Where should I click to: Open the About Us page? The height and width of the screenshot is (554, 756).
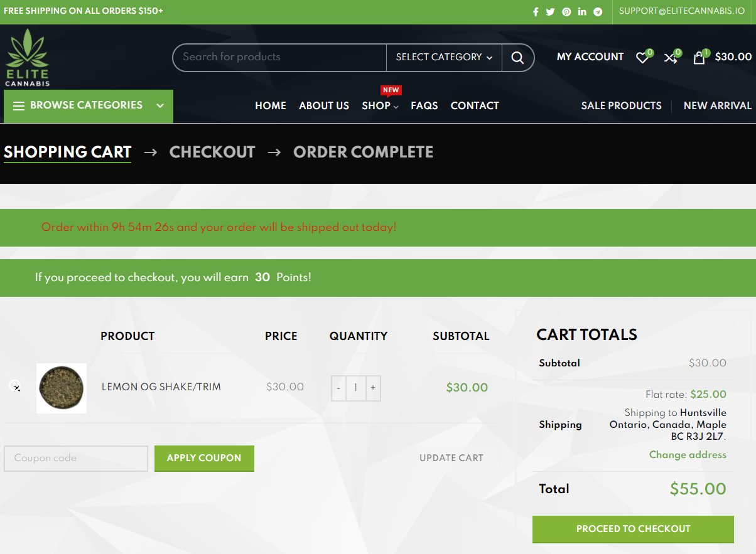click(x=324, y=106)
